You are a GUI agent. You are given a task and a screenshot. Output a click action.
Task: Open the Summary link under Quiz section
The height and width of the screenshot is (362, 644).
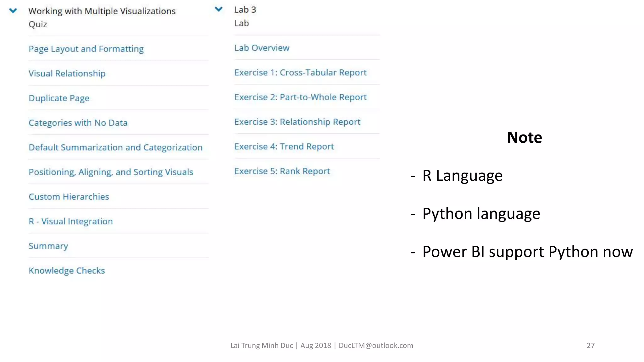click(x=48, y=246)
